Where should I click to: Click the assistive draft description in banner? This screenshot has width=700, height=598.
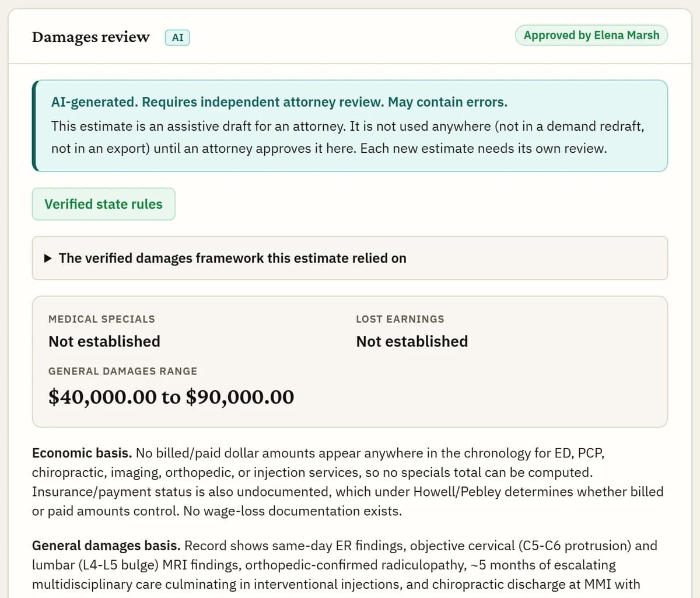point(348,137)
